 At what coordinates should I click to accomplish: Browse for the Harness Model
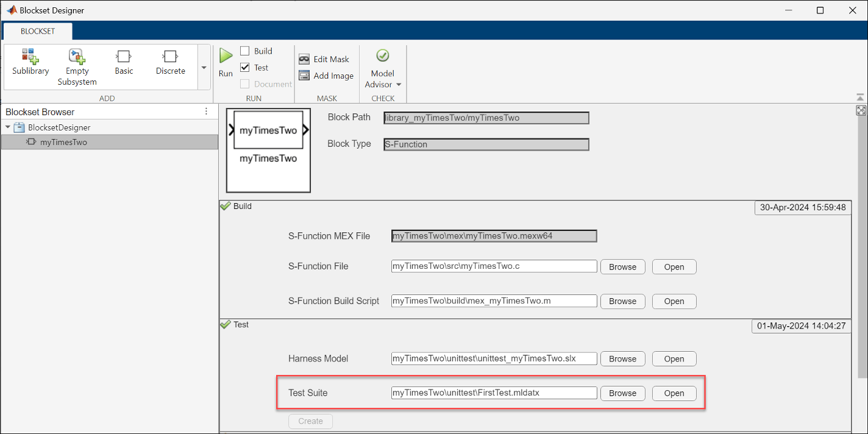coord(622,359)
